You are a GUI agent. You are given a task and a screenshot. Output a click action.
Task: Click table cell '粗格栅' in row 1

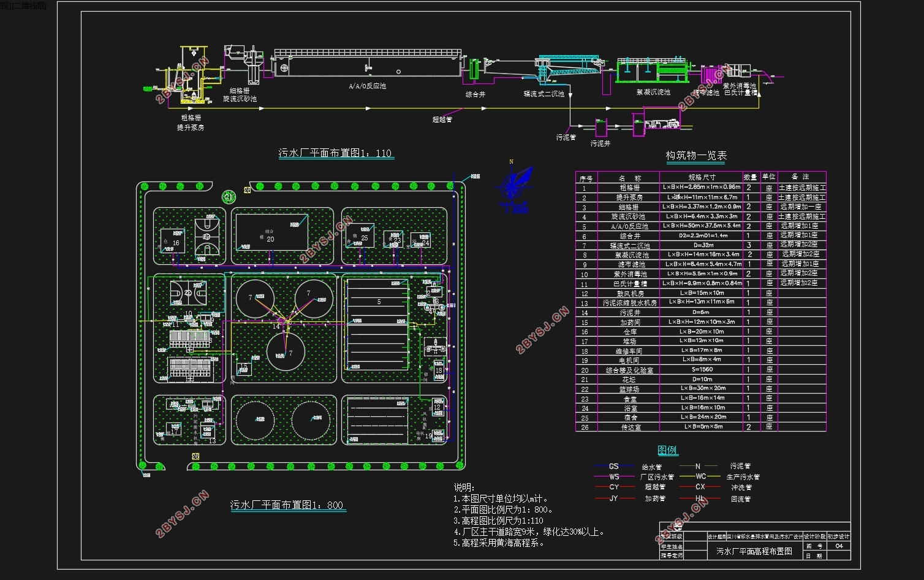[x=629, y=188]
